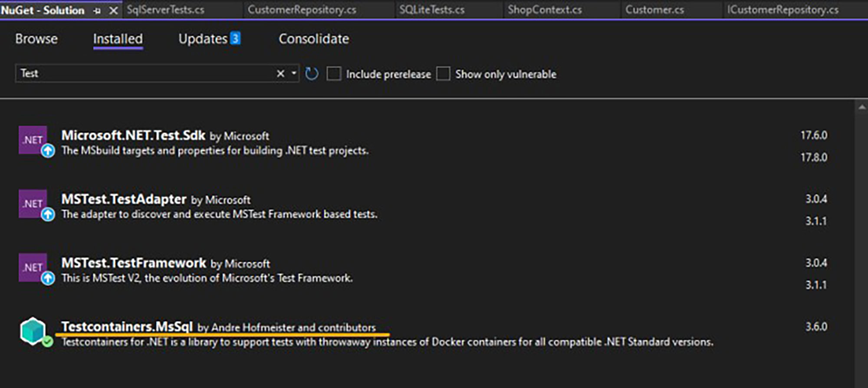Click the Testcontainers for .NET description
This screenshot has width=868, height=388.
tap(387, 342)
